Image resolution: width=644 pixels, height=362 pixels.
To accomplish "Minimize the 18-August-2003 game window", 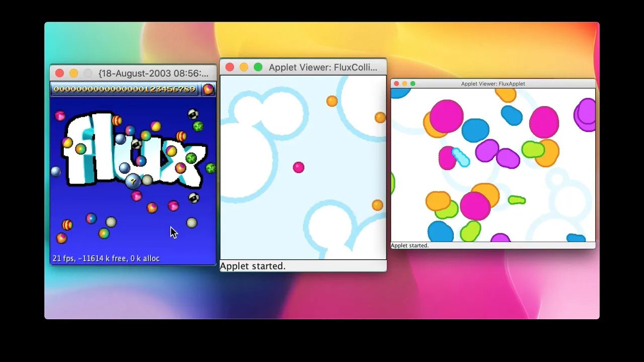I will (x=73, y=73).
